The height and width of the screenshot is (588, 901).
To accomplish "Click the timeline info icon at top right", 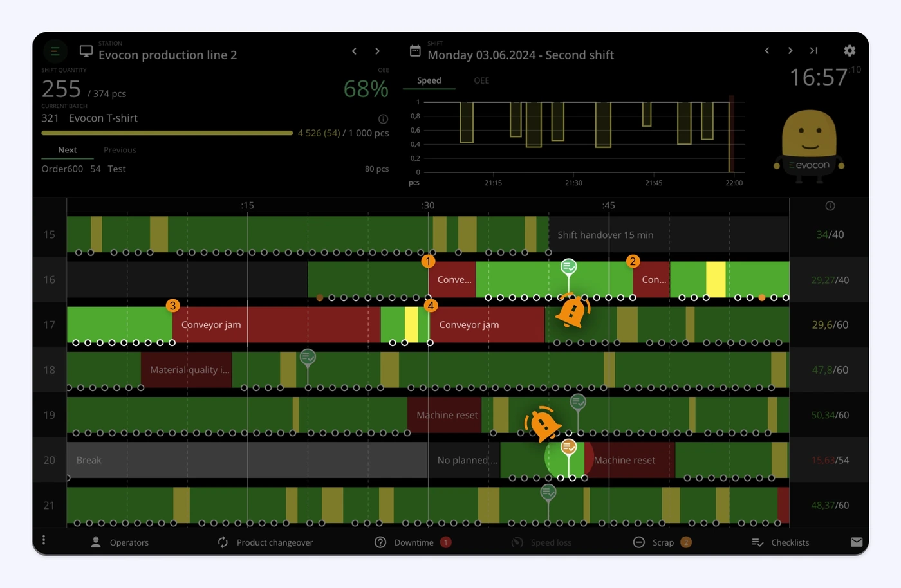I will [x=830, y=206].
